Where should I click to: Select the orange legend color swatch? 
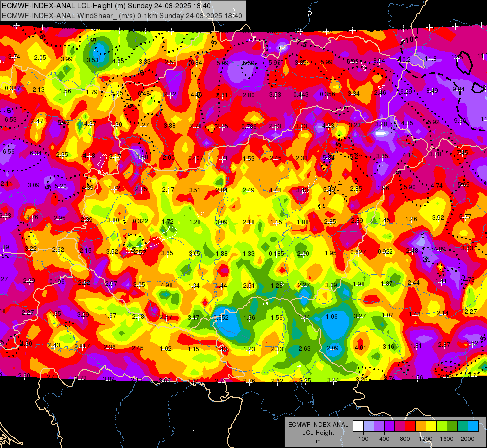(x=421, y=426)
